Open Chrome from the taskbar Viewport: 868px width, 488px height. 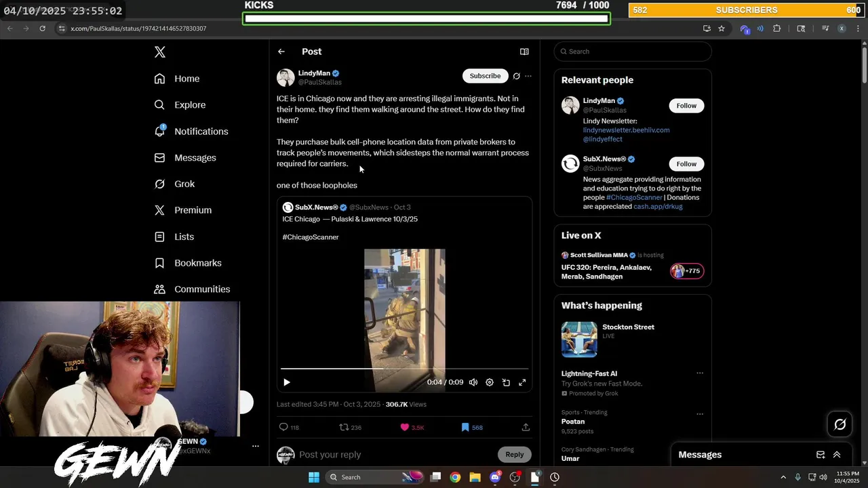(455, 477)
